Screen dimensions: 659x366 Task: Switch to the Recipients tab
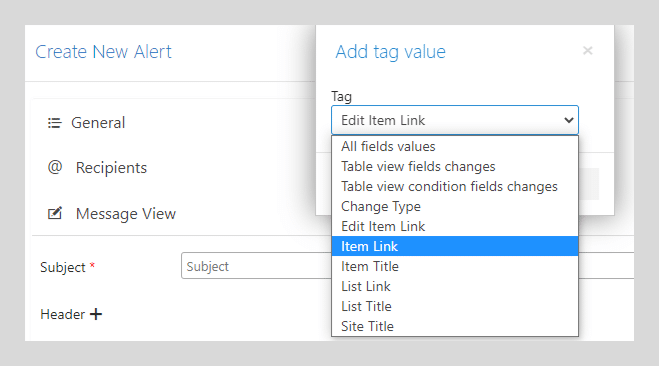coord(111,168)
